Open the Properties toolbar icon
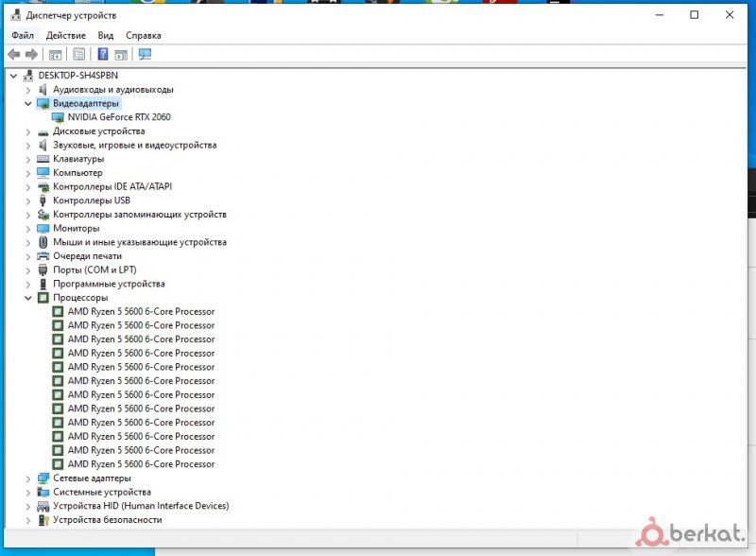 point(78,55)
